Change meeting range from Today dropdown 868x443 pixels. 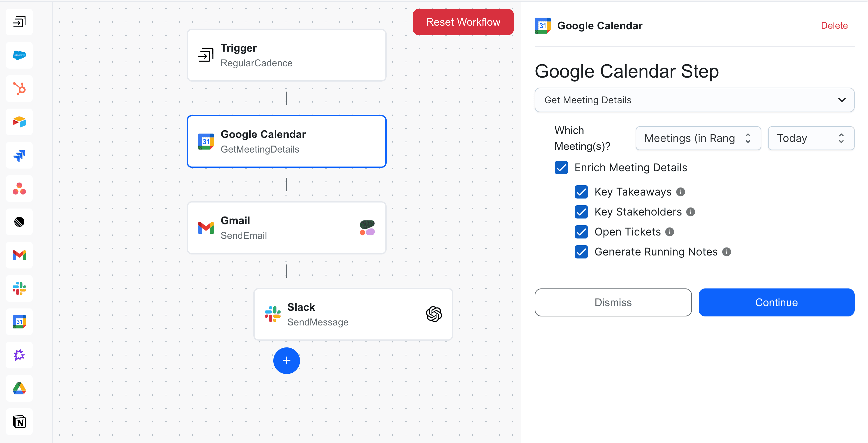(810, 138)
